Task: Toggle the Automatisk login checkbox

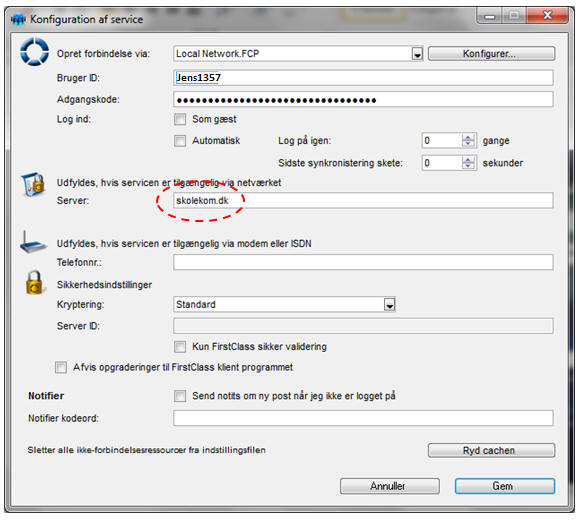Action: coord(180,141)
